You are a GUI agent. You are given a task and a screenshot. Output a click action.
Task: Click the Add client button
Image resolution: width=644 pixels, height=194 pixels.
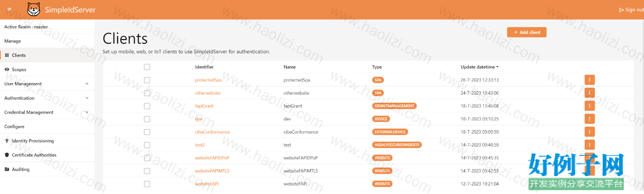(x=527, y=32)
